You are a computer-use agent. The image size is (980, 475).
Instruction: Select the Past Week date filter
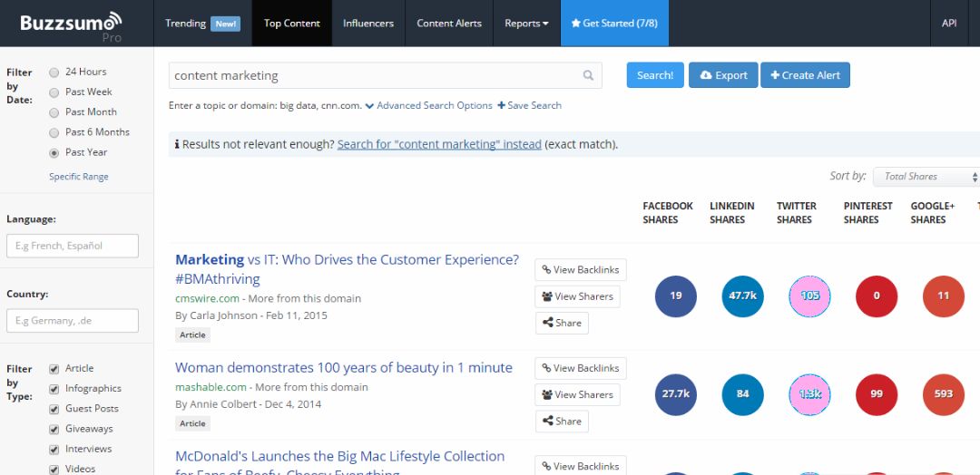pos(54,92)
